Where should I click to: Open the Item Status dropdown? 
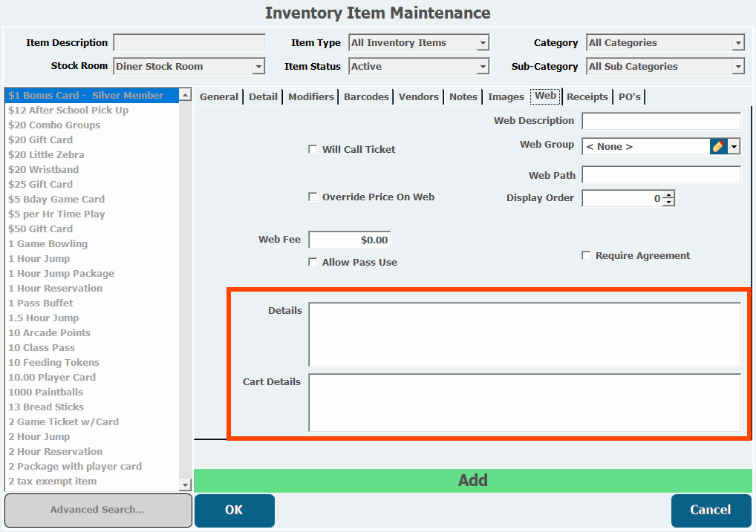483,67
